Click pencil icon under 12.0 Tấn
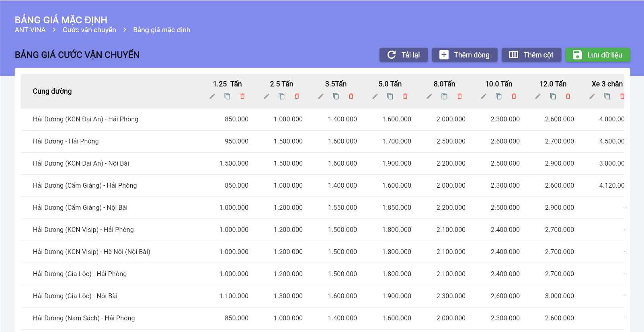This screenshot has width=644, height=332. (538, 96)
